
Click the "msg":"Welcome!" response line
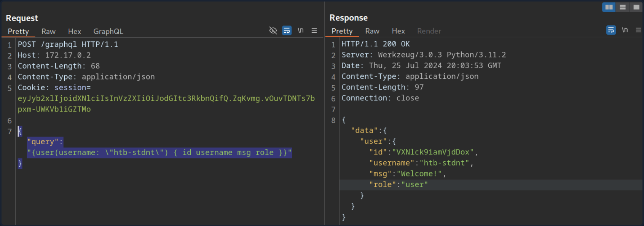tap(407, 174)
